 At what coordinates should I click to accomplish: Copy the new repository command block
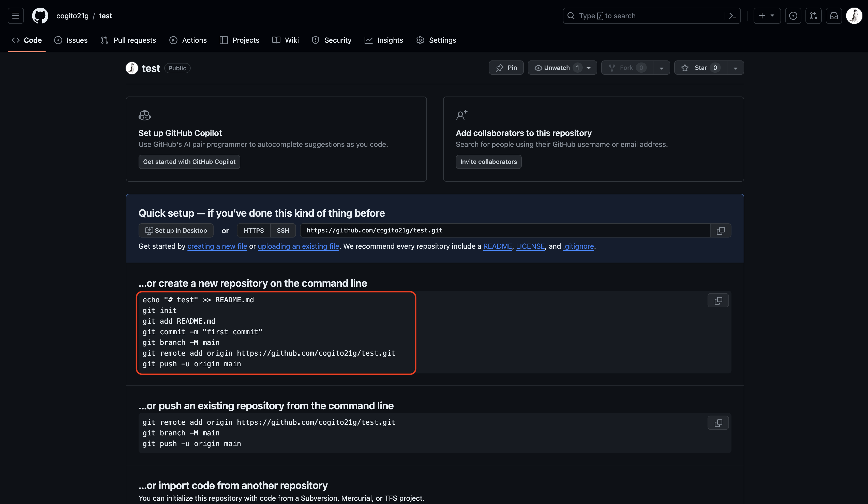pyautogui.click(x=718, y=301)
